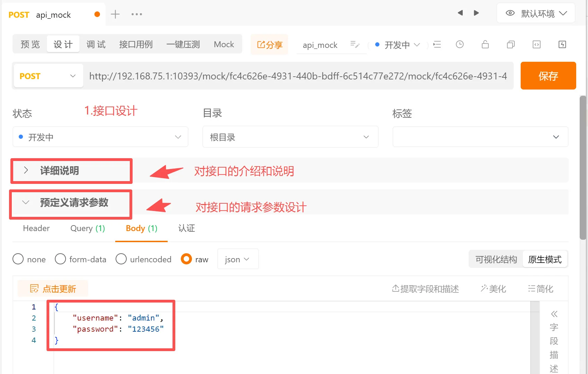The width and height of the screenshot is (588, 374).
Task: Click the unlock icon in the toolbar
Action: point(485,44)
